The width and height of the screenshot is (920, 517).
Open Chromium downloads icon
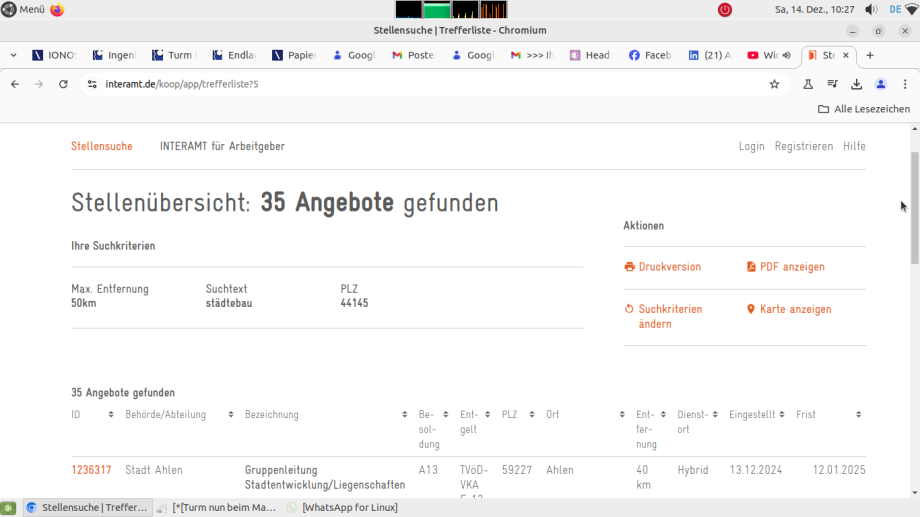click(856, 84)
